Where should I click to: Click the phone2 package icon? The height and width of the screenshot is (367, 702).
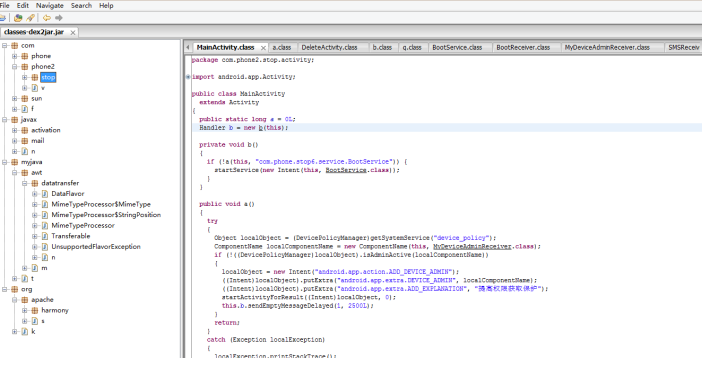pos(25,67)
